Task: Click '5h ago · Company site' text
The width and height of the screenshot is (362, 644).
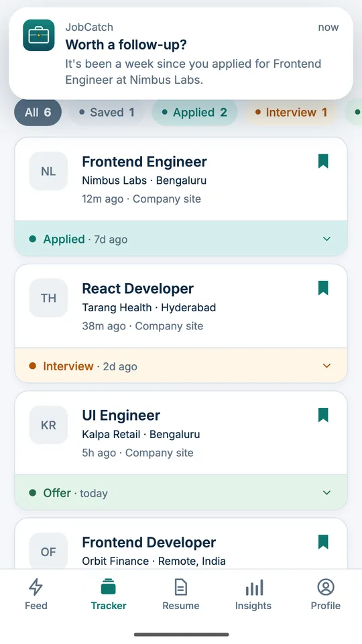Action: tap(138, 453)
